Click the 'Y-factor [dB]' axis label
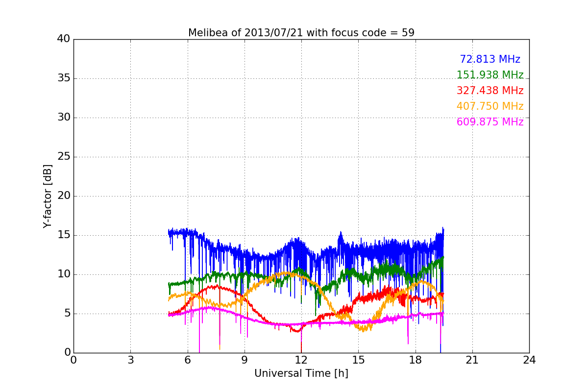 [48, 196]
